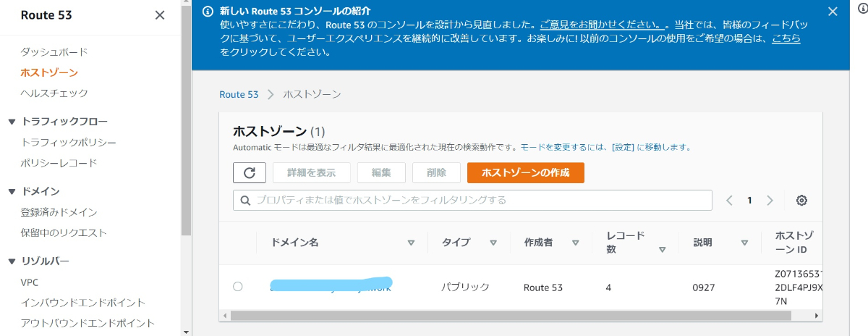Select the radio button for the hosted zone row
Screen dimensions: 868x336
pos(238,287)
